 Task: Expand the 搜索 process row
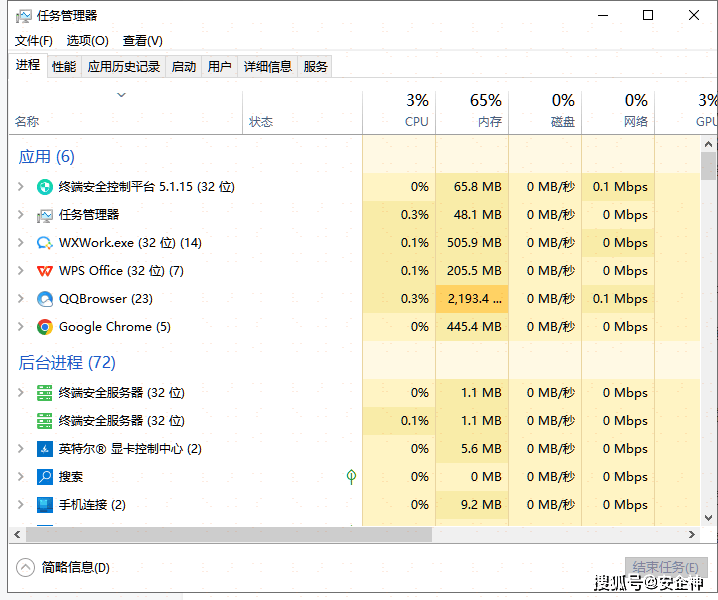coord(21,476)
